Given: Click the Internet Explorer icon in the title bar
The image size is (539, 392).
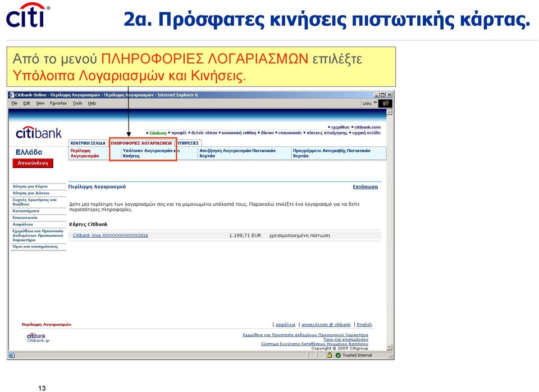Looking at the screenshot, I should click(11, 95).
